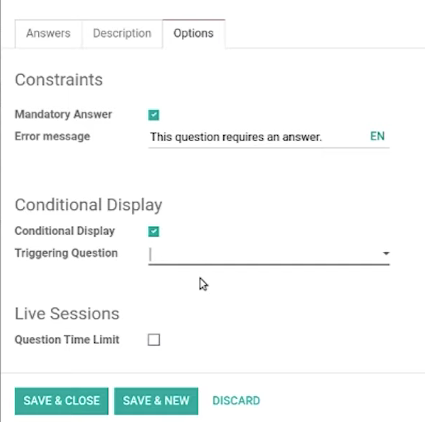Click the Live Sessions section heading

[x=67, y=314]
